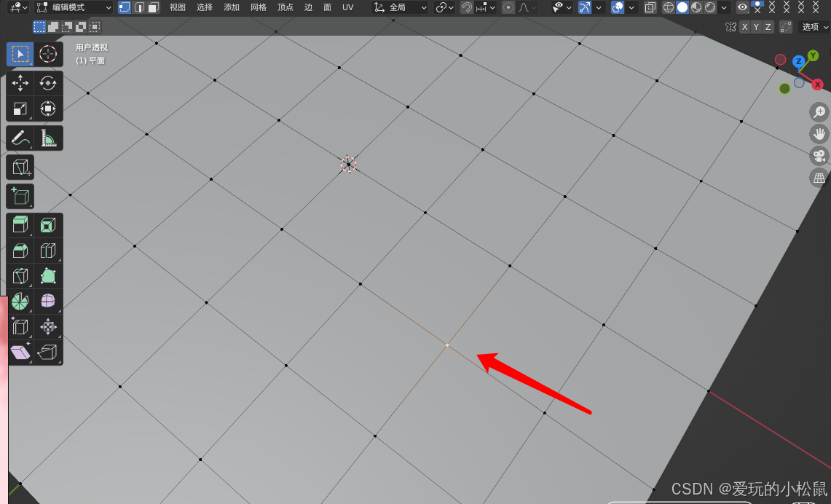This screenshot has height=504, width=831.
Task: Switch to wireframe shading
Action: 669,7
